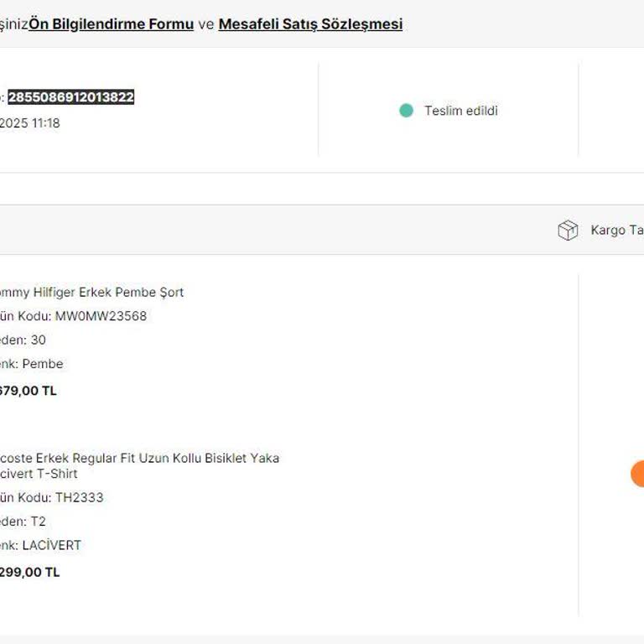Click the green delivered status dot
Image resolution: width=644 pixels, height=644 pixels.
tap(406, 111)
